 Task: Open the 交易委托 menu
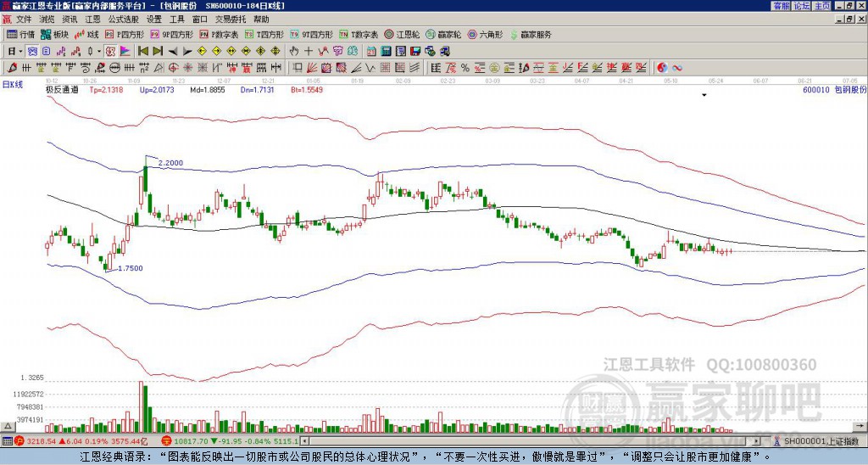tap(231, 20)
